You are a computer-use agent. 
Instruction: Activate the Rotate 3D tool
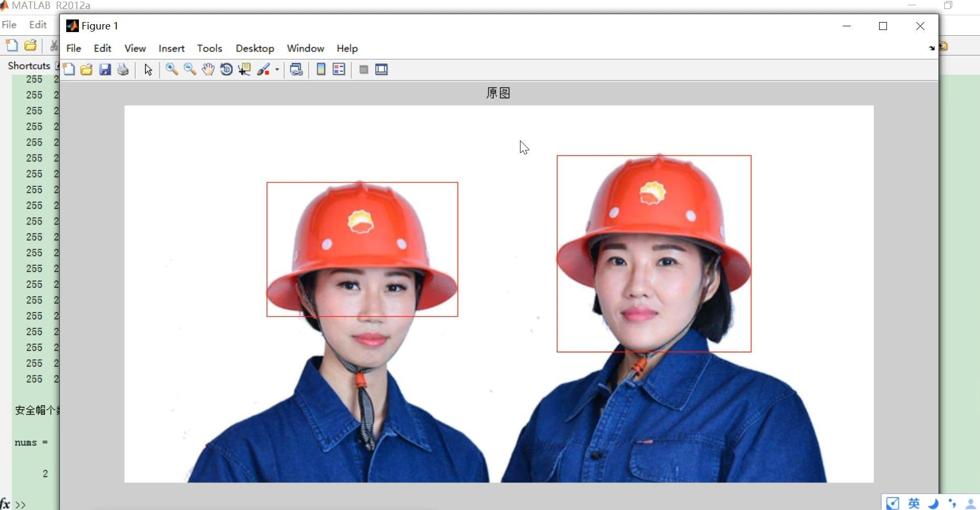tap(226, 69)
